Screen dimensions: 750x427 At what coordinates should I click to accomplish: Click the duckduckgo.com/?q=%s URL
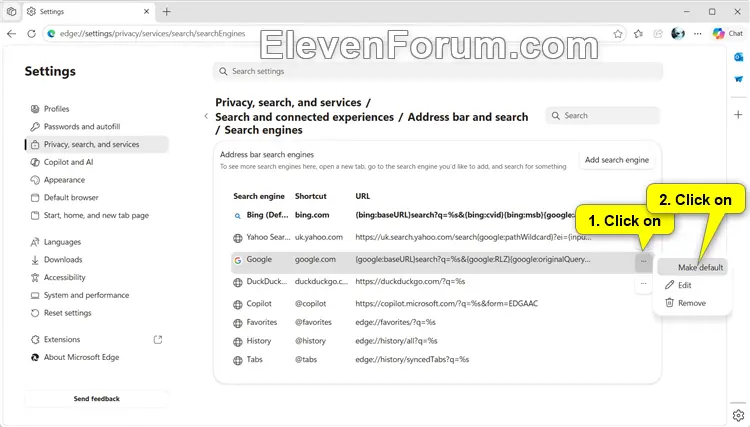(410, 282)
